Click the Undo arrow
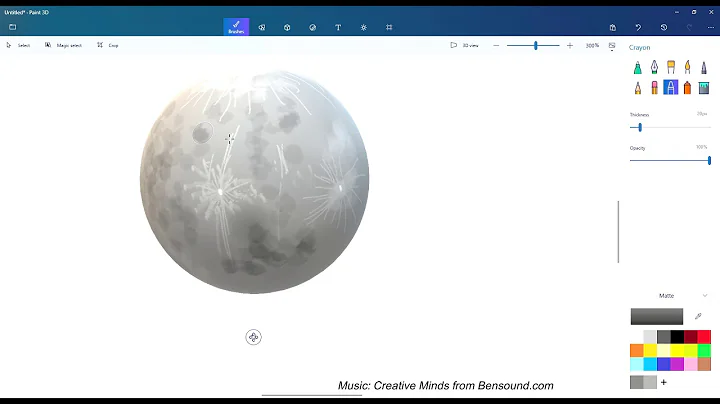 (x=638, y=28)
